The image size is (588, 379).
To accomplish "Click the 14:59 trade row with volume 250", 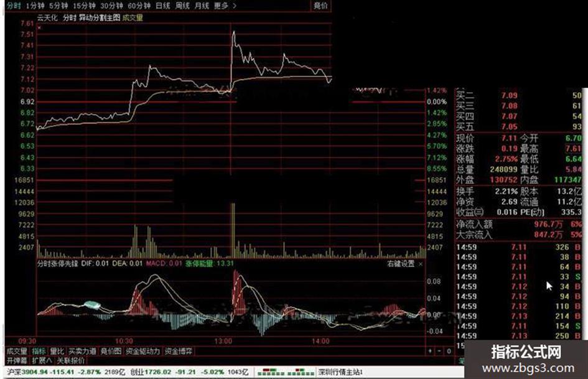I will click(519, 336).
